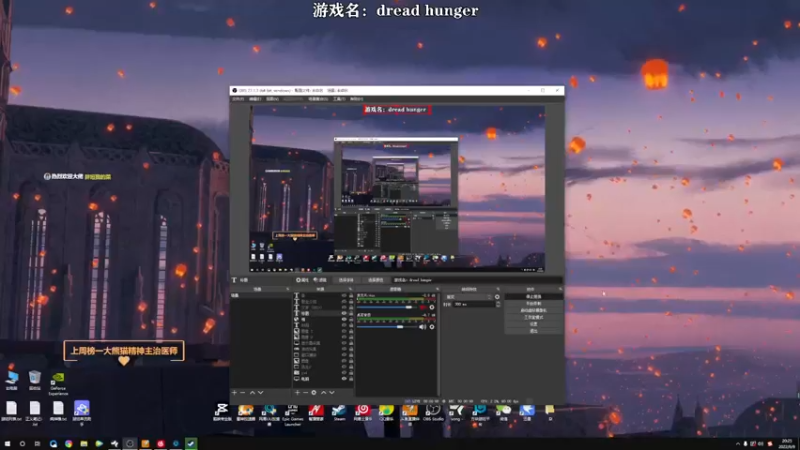Screen dimensions: 800x450
Task: Open the GeForce Experience desktop icon
Action: [x=58, y=383]
